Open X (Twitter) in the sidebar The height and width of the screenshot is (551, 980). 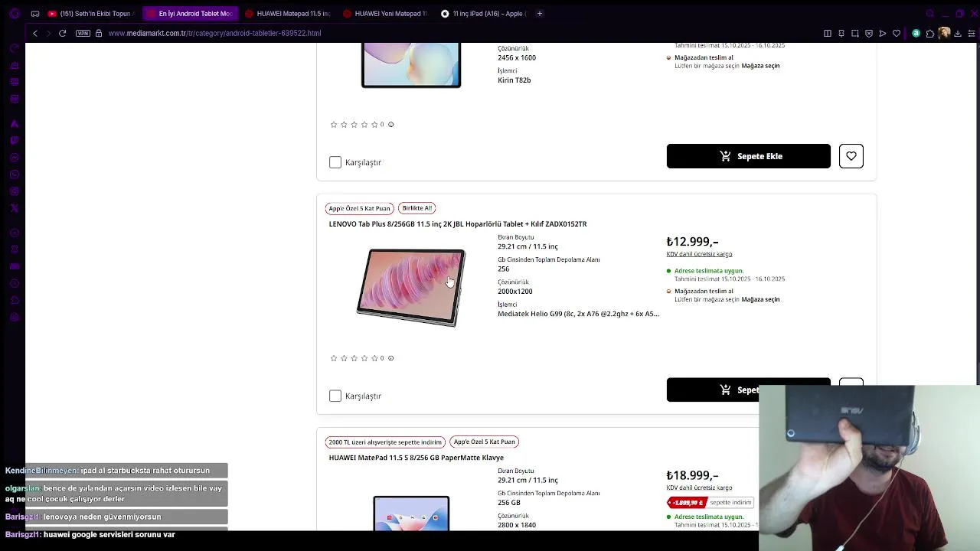[14, 208]
